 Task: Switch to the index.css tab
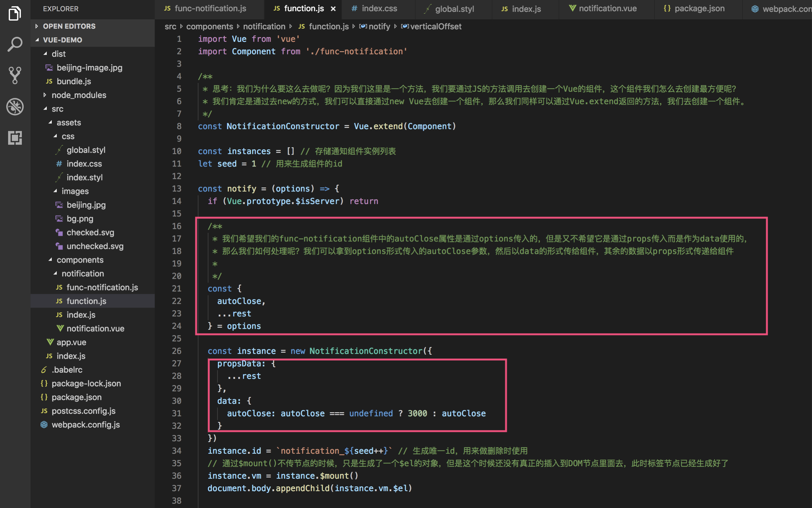[379, 8]
